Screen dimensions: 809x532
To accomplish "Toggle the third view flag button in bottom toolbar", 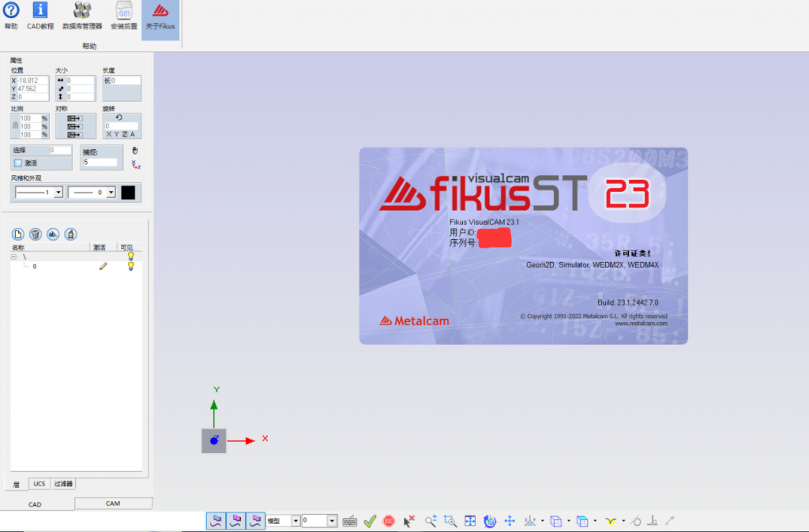I will [x=255, y=521].
